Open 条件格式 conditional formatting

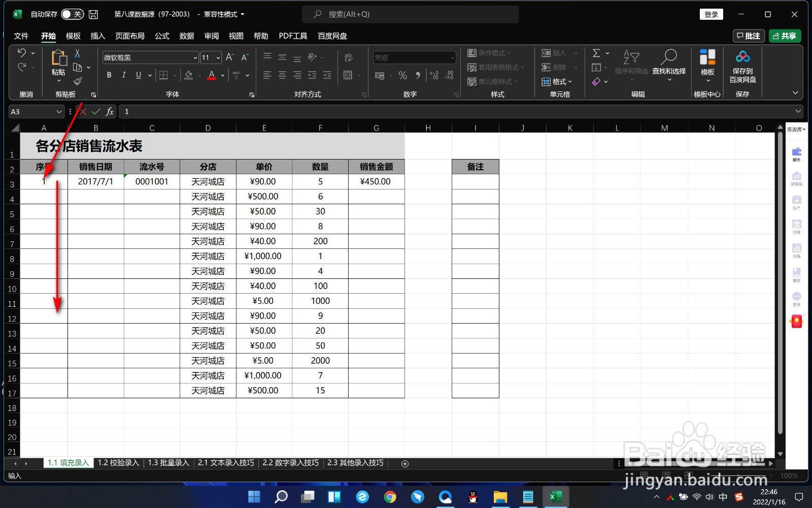click(490, 53)
